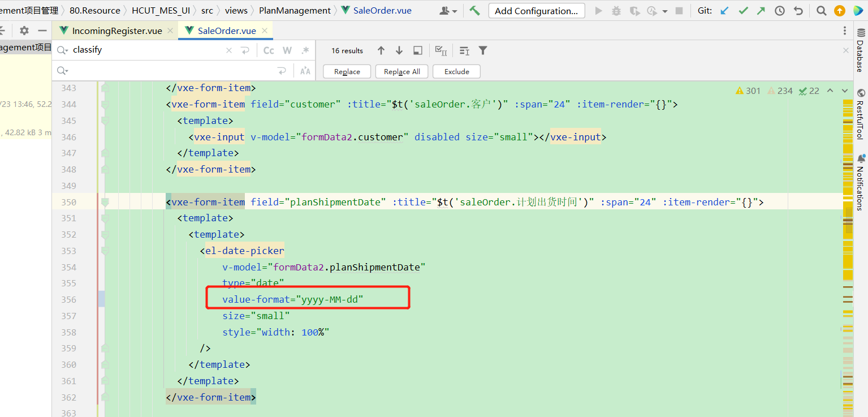
Task: Click the Debug bug icon
Action: (616, 11)
